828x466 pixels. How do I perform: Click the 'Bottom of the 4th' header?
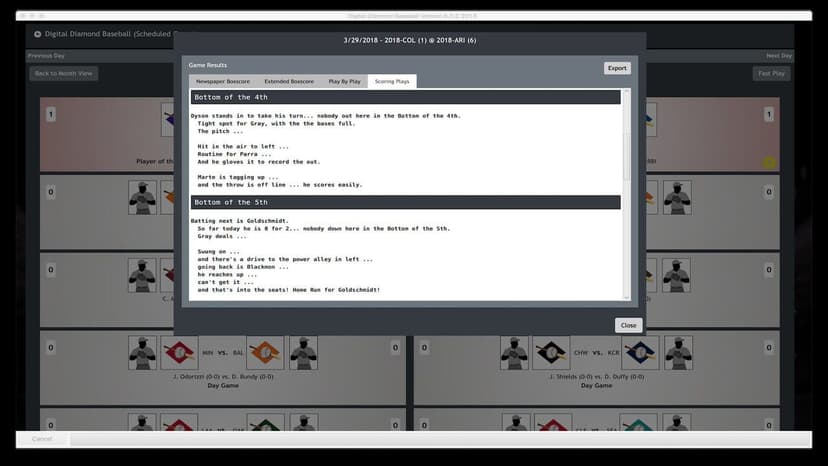click(406, 97)
